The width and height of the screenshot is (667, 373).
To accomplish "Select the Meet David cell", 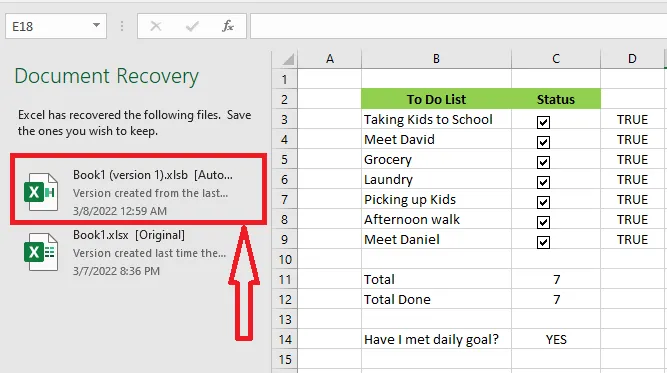I will click(436, 139).
